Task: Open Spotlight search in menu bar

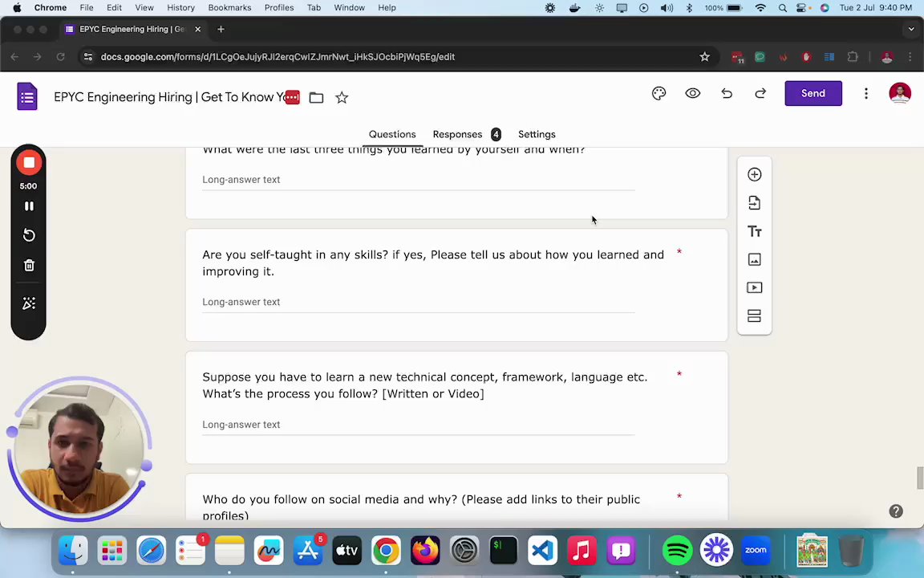Action: 782,8
